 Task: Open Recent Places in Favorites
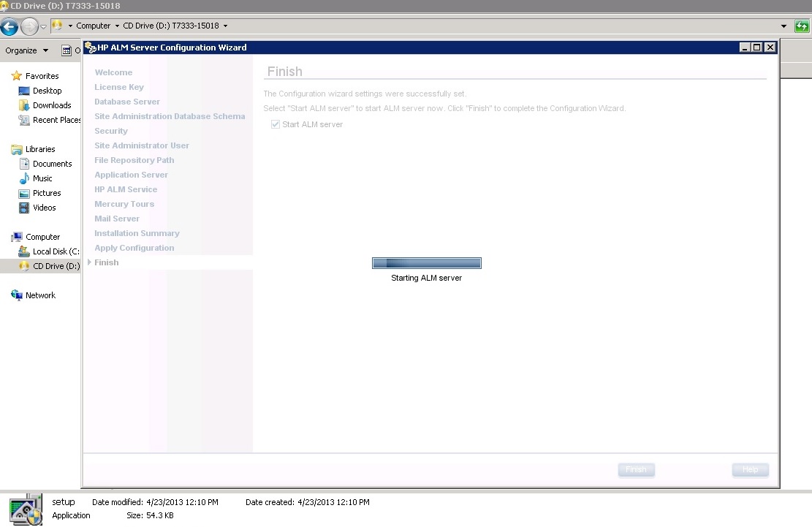click(x=56, y=120)
